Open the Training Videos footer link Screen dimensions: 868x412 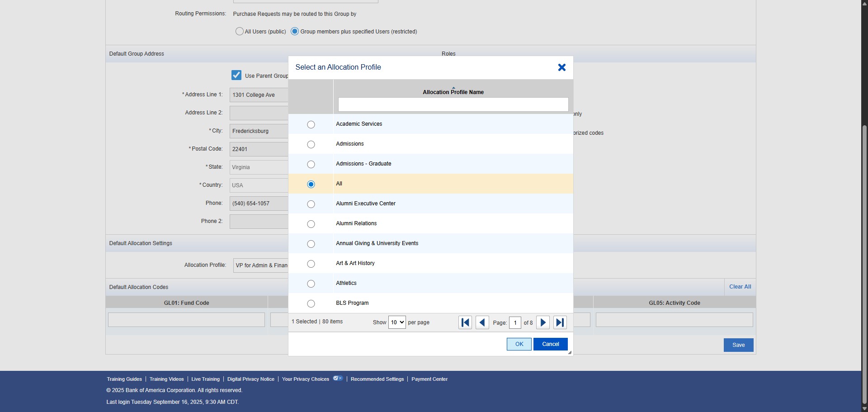166,379
